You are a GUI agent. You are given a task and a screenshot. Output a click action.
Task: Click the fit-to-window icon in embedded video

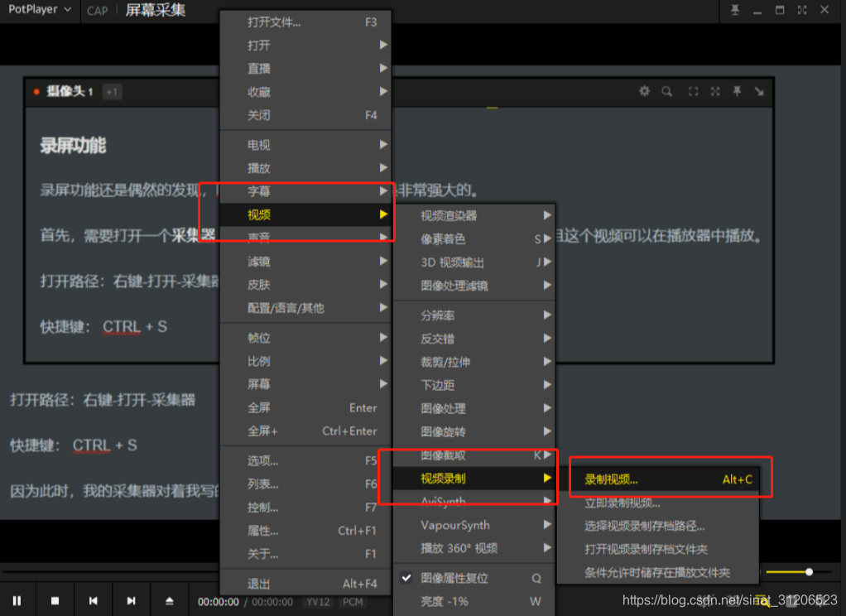click(x=693, y=91)
